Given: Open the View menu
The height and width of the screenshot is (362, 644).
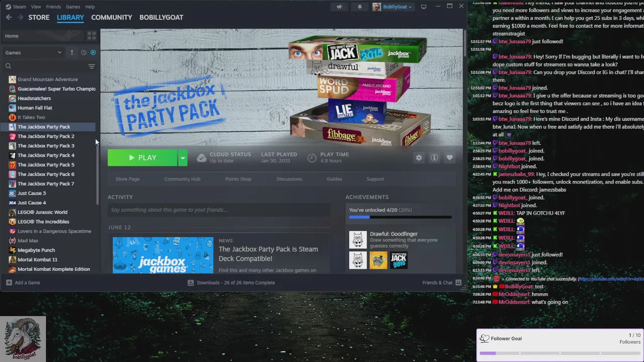Looking at the screenshot, I should coord(36,7).
